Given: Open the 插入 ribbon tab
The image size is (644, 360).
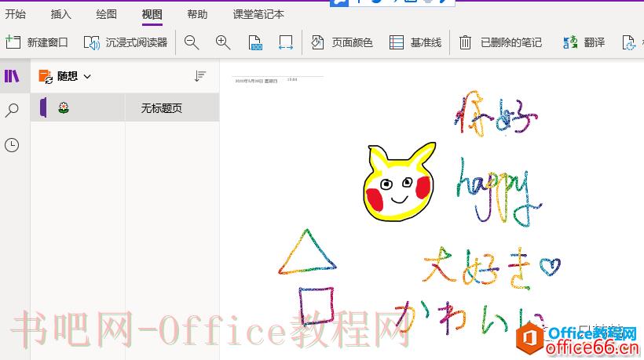Looking at the screenshot, I should [x=60, y=14].
